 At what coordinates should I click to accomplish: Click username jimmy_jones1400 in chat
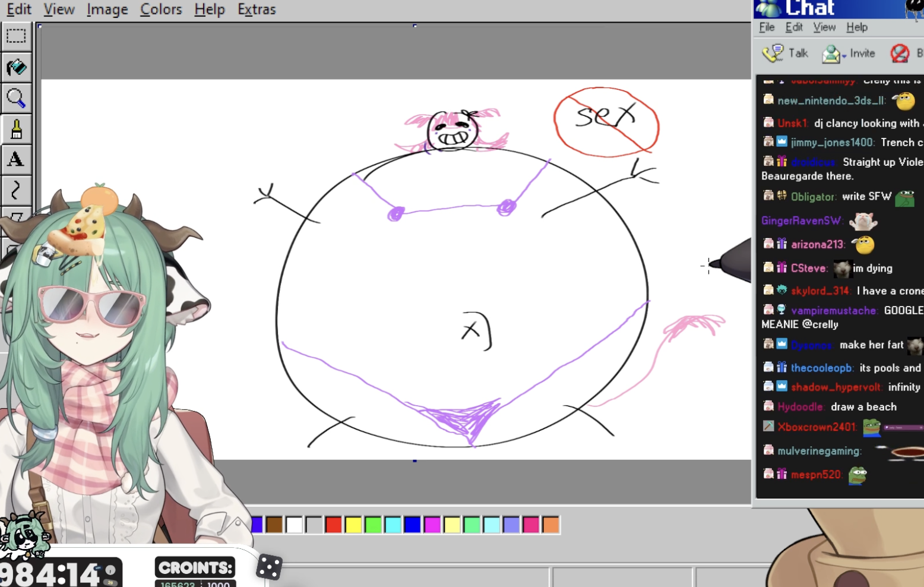point(832,143)
